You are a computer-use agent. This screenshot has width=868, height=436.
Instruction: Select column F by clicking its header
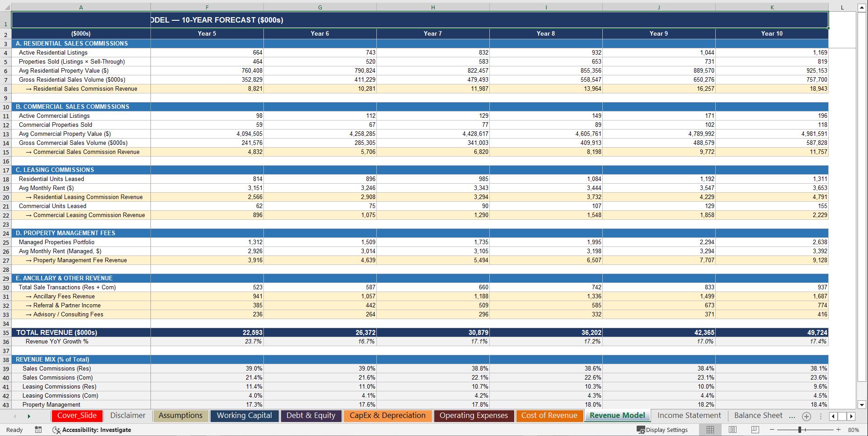point(206,7)
